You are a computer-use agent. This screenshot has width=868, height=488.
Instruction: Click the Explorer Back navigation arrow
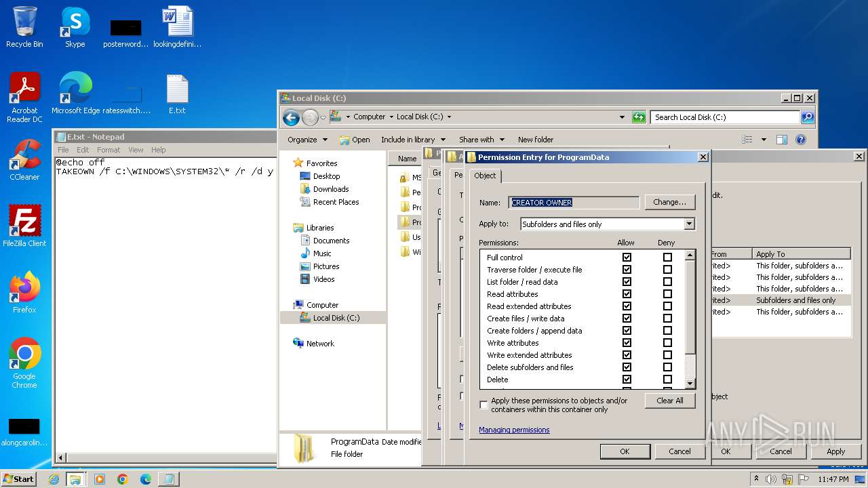click(x=291, y=117)
